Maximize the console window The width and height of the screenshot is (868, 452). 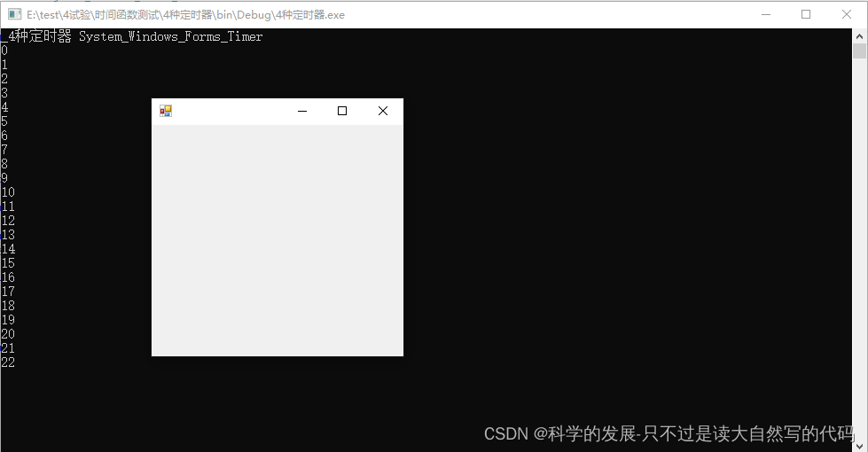tap(806, 14)
